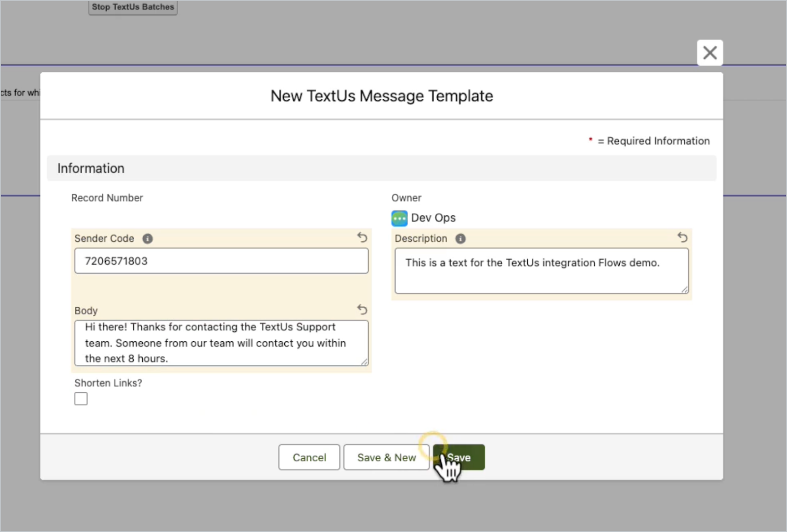Close the New TextUs Message Template dialog

[x=710, y=53]
